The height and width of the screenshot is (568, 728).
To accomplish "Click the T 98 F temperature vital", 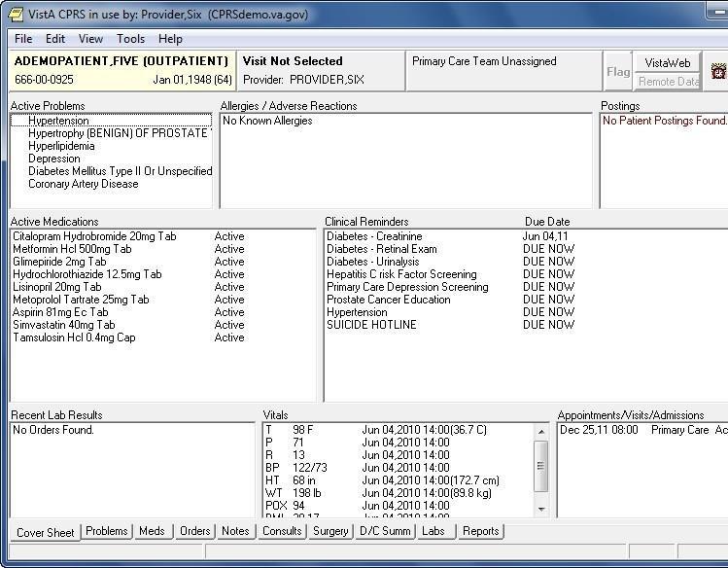I will coord(399,430).
